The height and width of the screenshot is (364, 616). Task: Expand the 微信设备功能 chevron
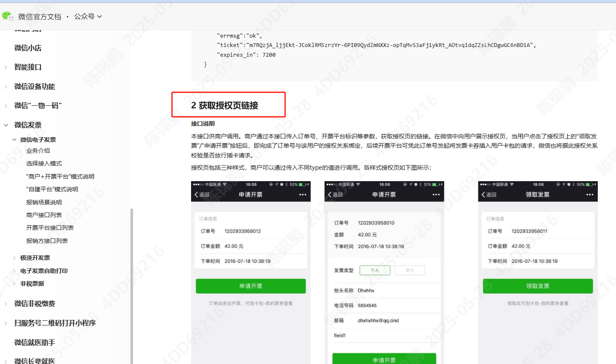pos(6,87)
